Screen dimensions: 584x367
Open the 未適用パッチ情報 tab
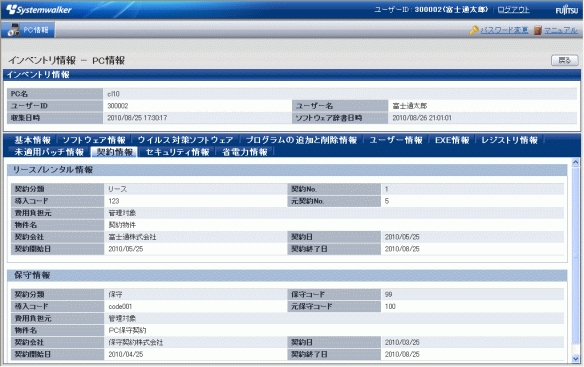49,152
